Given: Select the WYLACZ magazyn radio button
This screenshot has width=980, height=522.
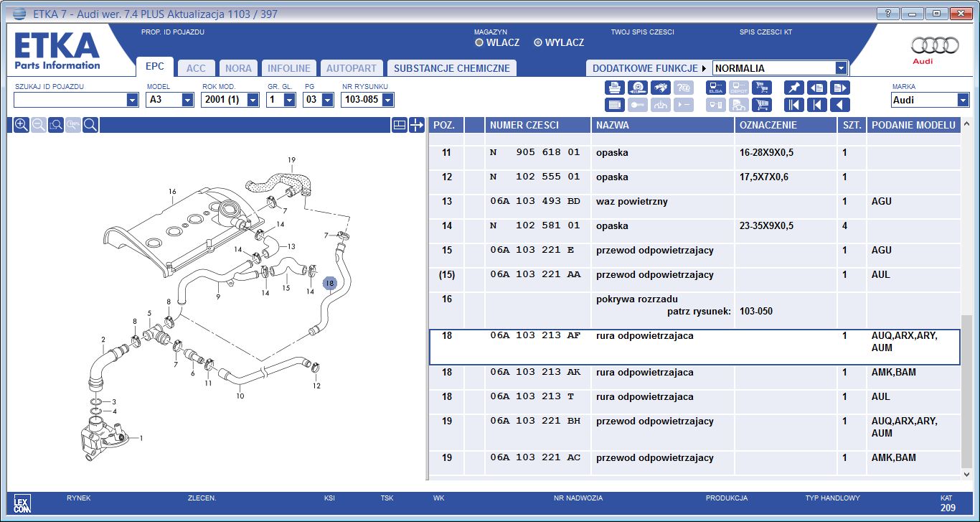Looking at the screenshot, I should click(538, 42).
